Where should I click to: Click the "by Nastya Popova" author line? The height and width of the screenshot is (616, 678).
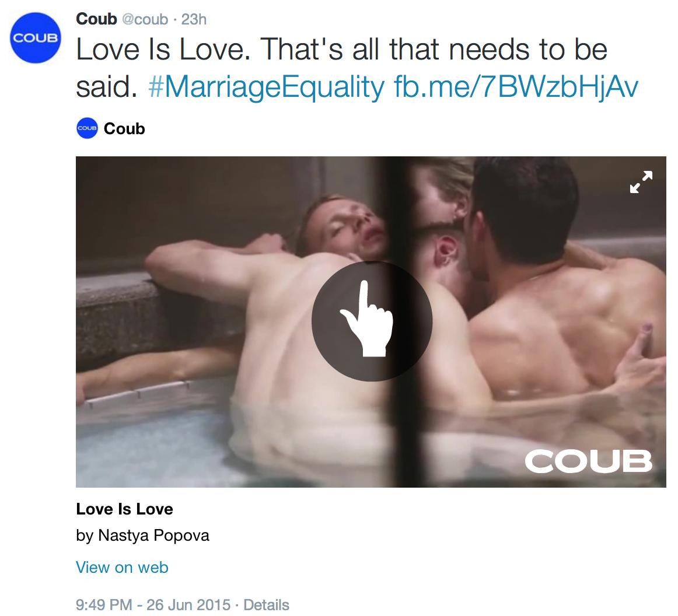pos(143,535)
